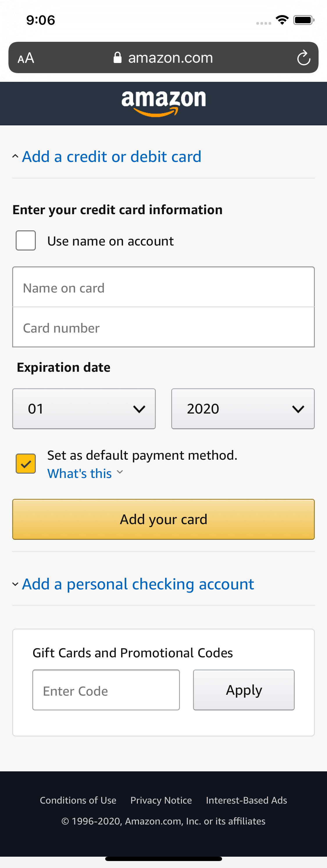This screenshot has width=327, height=868.
Task: Open the expiration year dropdown
Action: 242,408
